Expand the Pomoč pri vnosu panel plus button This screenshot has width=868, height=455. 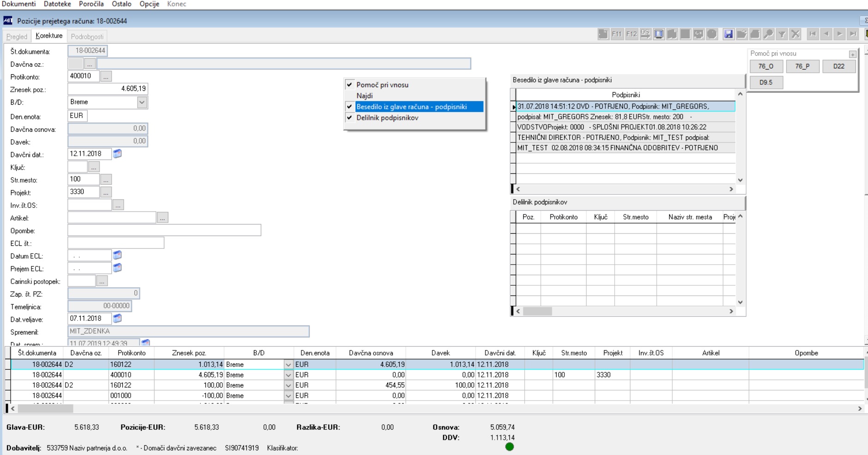pyautogui.click(x=852, y=54)
